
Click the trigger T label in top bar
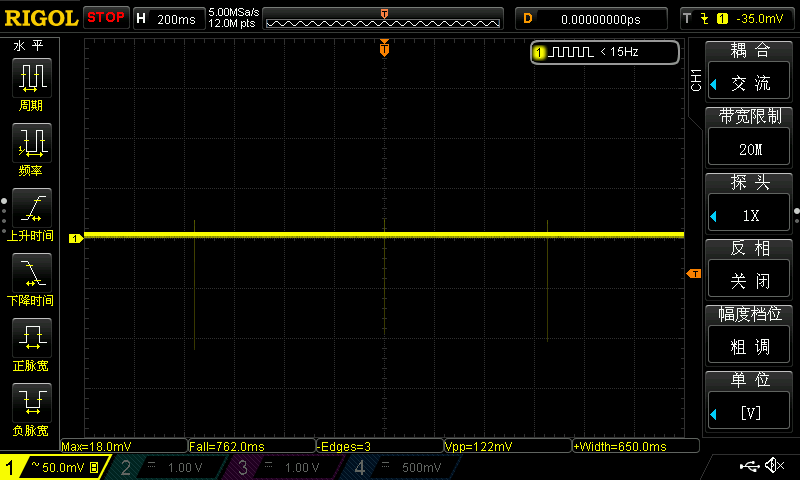(687, 19)
